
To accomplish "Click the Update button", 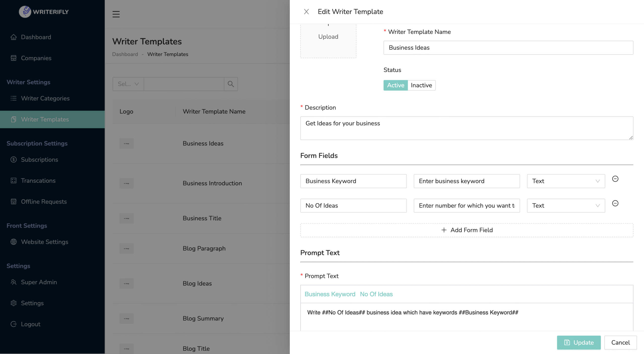I will click(578, 342).
